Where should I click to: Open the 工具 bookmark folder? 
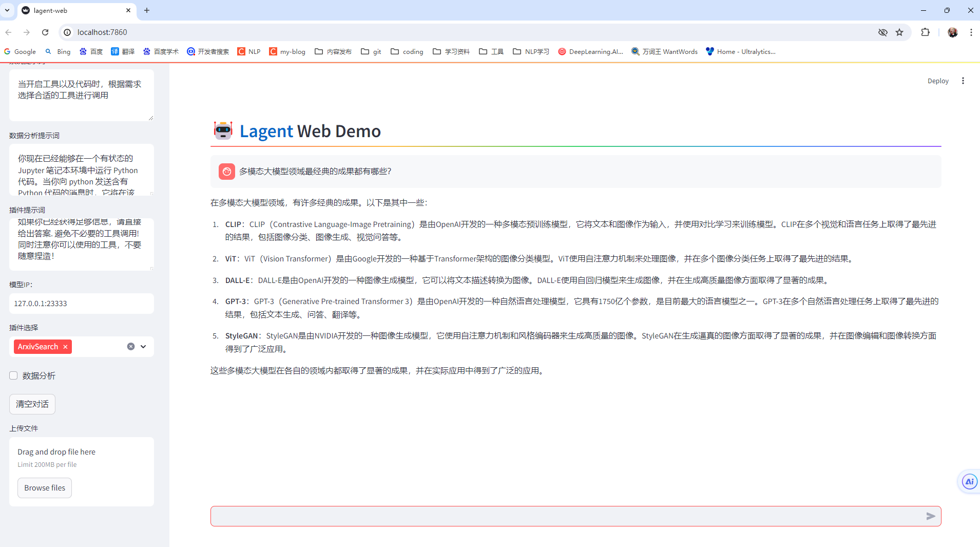(x=491, y=52)
